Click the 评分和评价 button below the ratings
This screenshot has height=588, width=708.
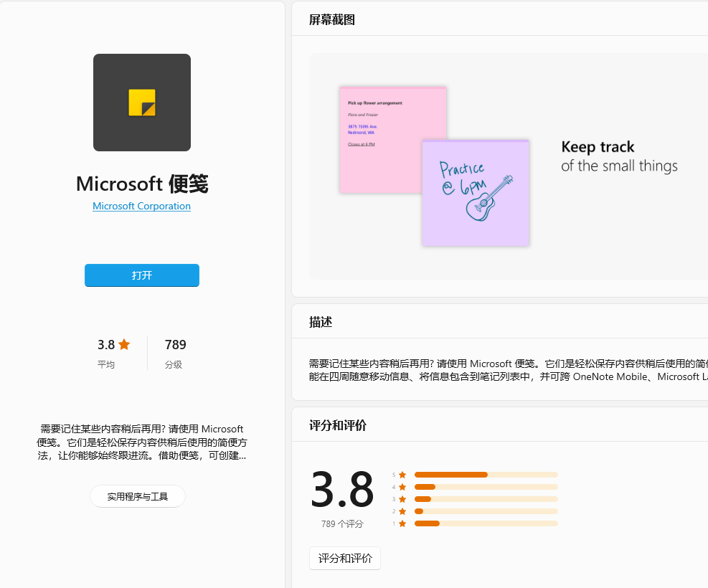[345, 559]
